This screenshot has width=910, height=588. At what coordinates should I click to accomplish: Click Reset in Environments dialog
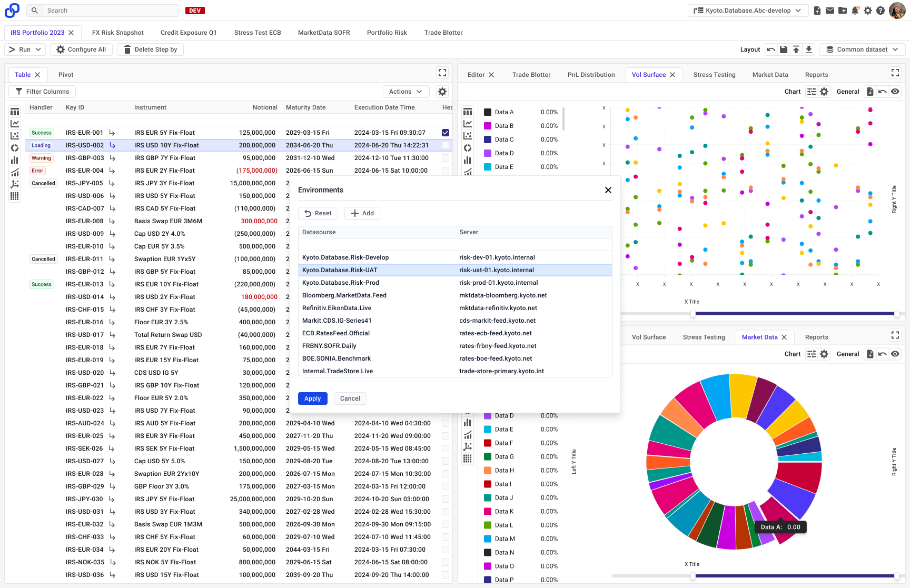318,213
